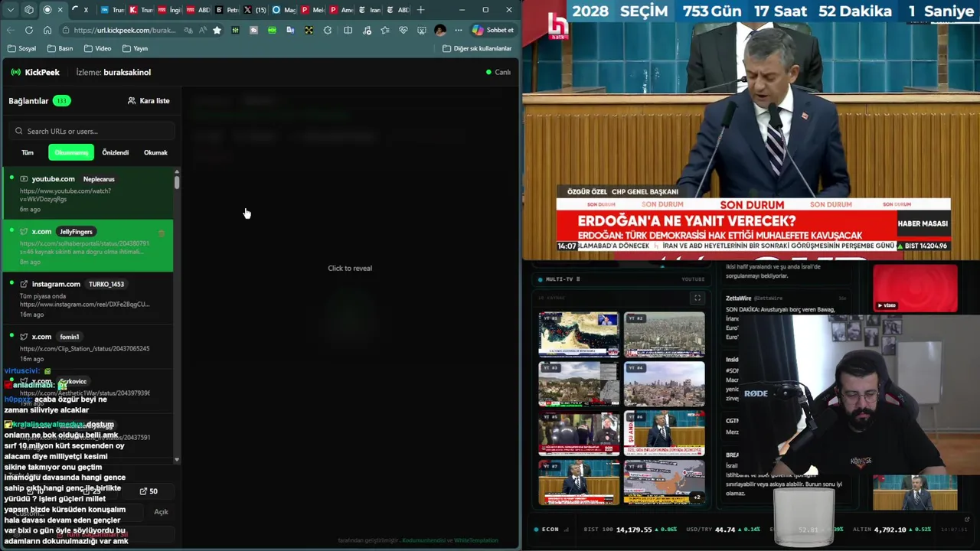Click the KickPeek logo icon

16,72
